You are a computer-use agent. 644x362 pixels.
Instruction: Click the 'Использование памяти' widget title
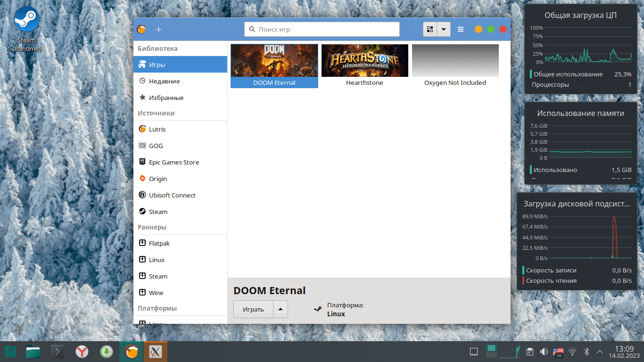tap(580, 113)
